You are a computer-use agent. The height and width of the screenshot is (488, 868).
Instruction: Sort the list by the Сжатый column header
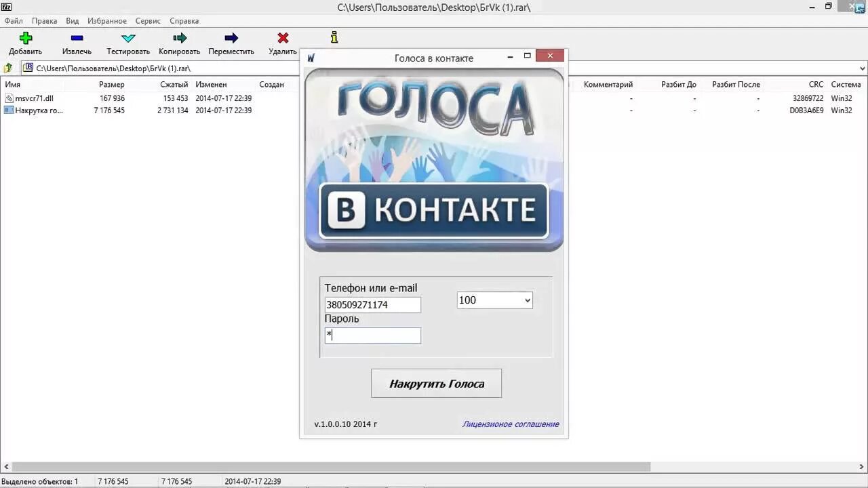click(x=174, y=85)
